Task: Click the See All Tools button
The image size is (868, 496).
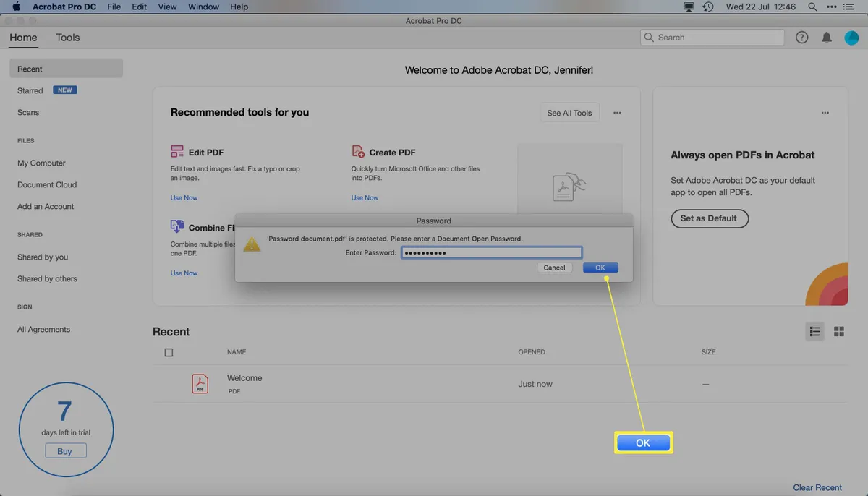Action: [569, 113]
